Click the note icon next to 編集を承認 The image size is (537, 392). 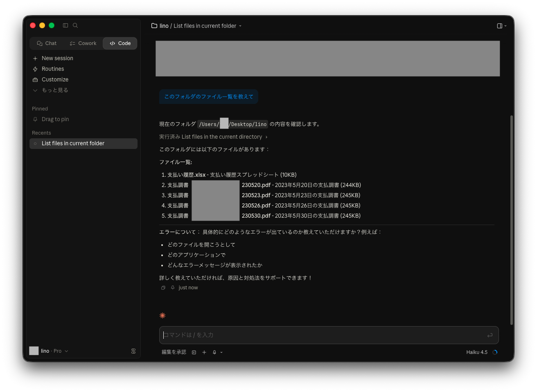194,352
